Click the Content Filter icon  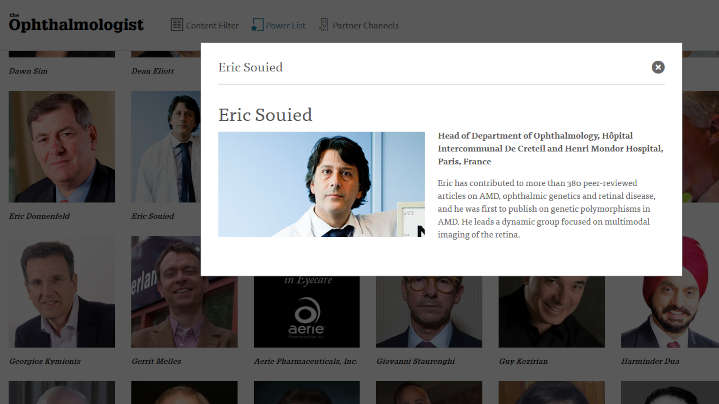(177, 25)
